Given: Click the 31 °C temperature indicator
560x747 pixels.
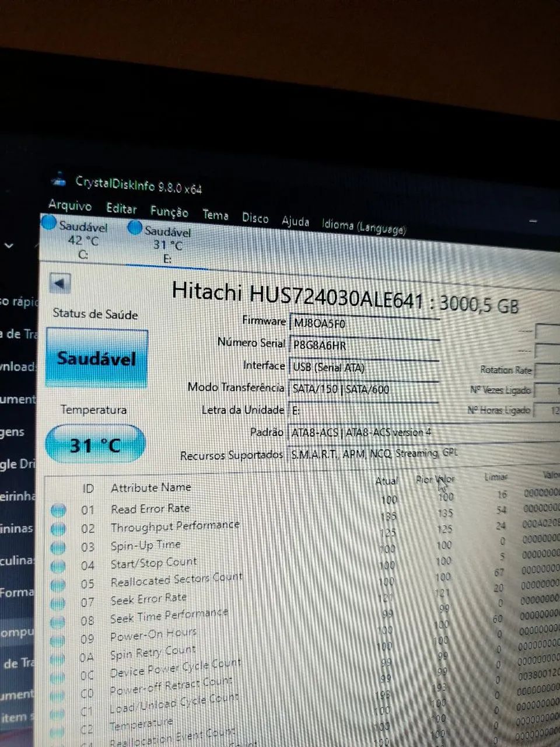Looking at the screenshot, I should coord(95,444).
